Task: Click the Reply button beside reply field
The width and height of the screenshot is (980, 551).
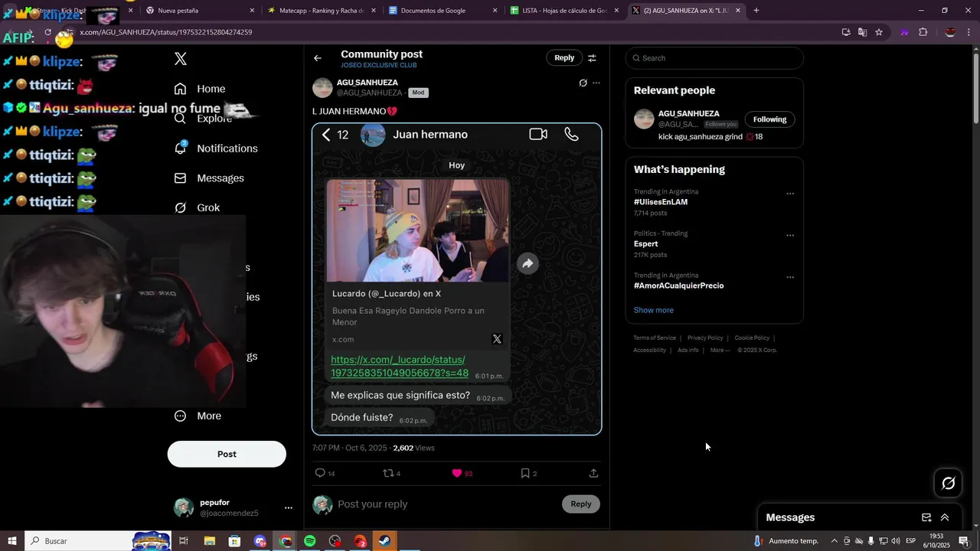Action: tap(581, 504)
